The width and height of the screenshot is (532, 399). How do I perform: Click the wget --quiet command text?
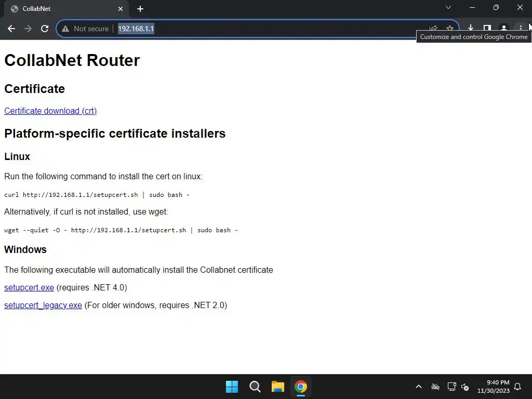pyautogui.click(x=121, y=230)
